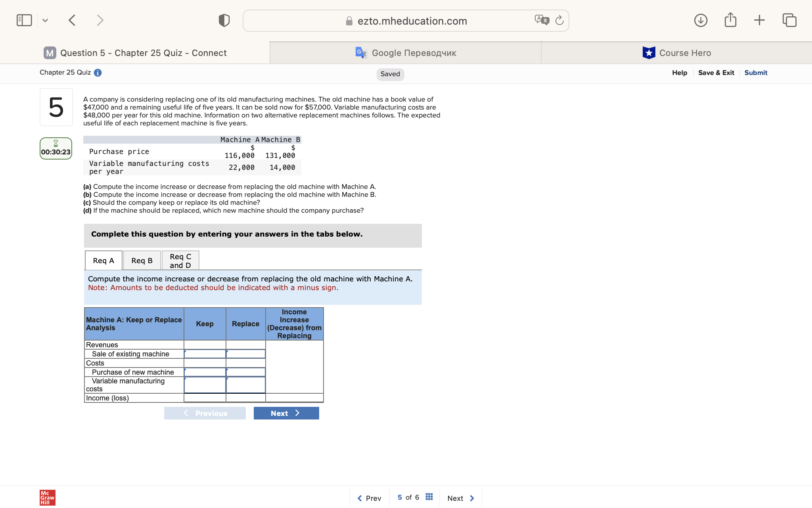The height and width of the screenshot is (508, 812).
Task: Click the Share icon
Action: click(x=730, y=20)
